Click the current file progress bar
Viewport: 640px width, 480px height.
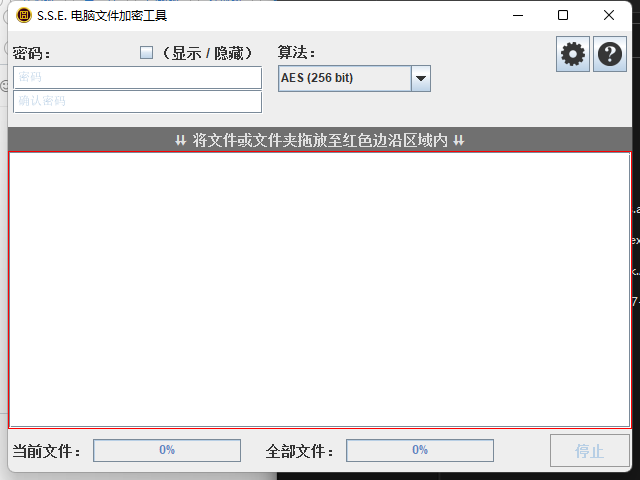pos(167,451)
